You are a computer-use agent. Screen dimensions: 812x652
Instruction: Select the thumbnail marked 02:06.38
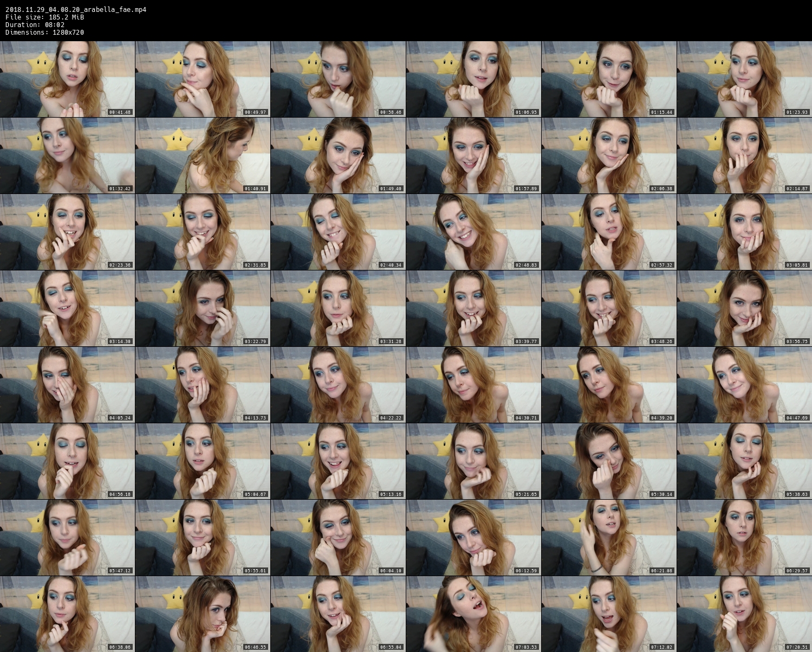[x=609, y=156]
